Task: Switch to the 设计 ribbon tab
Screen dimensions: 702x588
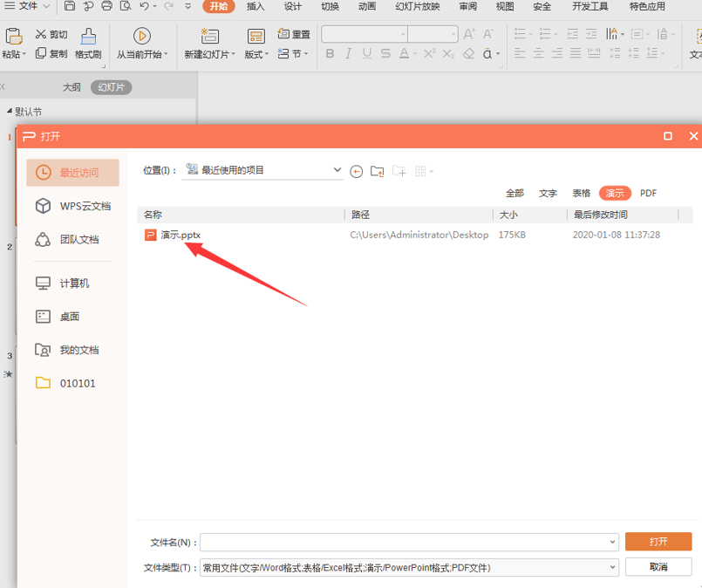Action: click(x=293, y=6)
